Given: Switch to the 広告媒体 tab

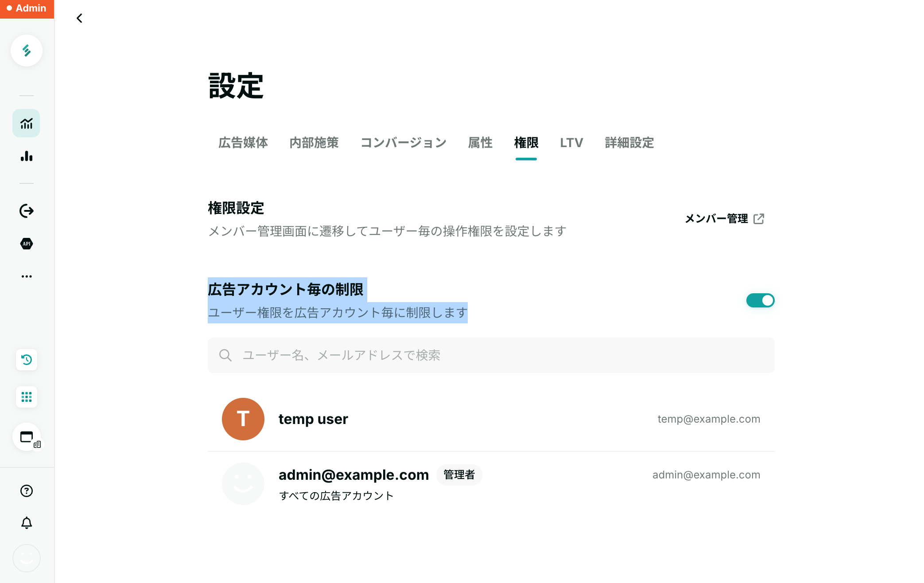Looking at the screenshot, I should [x=243, y=143].
